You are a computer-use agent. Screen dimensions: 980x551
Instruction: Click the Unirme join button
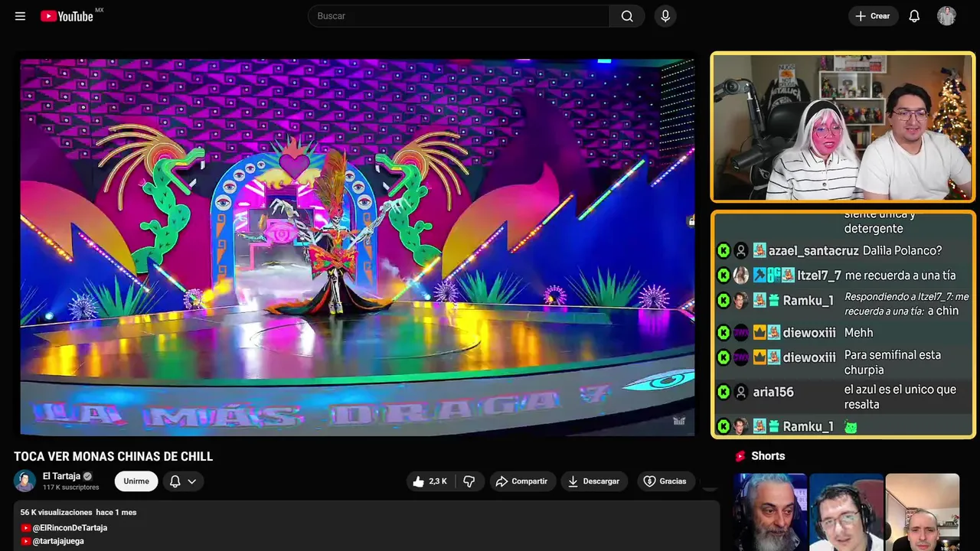click(x=136, y=481)
